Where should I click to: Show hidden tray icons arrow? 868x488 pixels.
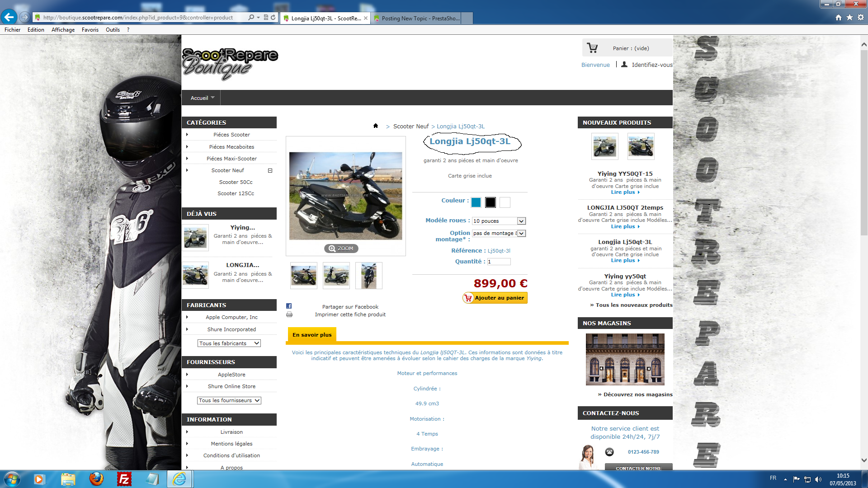785,479
